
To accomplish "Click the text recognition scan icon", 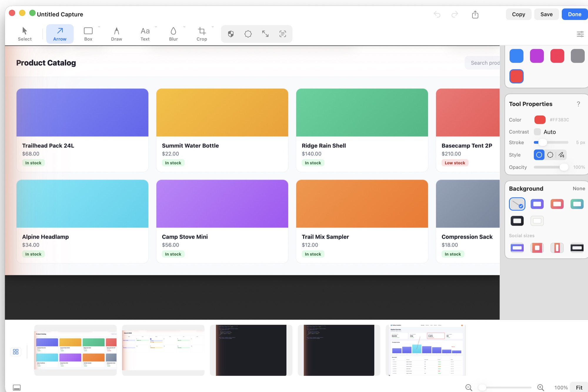I will pyautogui.click(x=283, y=34).
